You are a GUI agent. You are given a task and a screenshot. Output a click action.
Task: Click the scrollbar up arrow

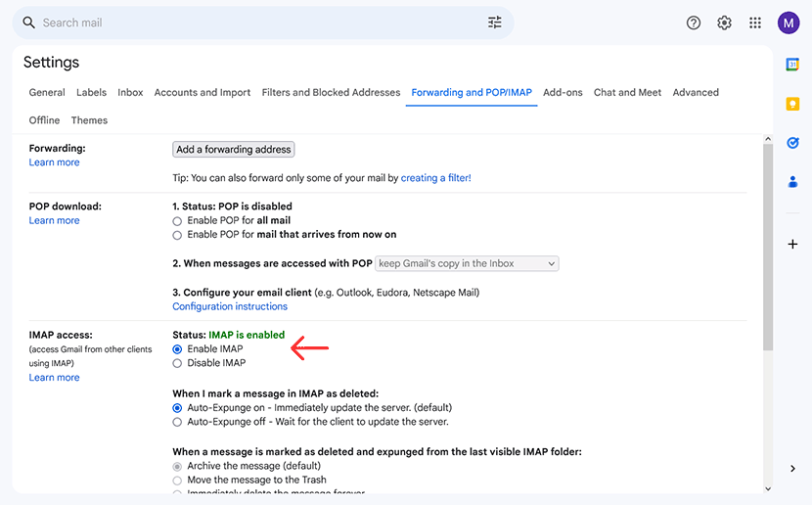(768, 139)
